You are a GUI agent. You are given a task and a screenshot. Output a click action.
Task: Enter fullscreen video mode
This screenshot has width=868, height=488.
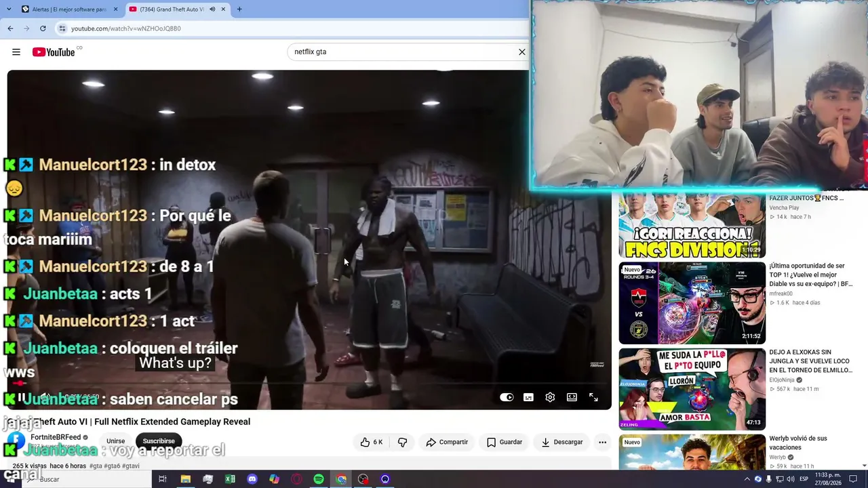click(593, 397)
